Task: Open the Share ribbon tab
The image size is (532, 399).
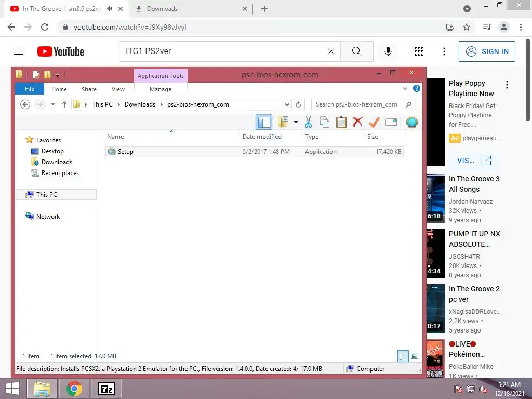Action: pos(89,89)
